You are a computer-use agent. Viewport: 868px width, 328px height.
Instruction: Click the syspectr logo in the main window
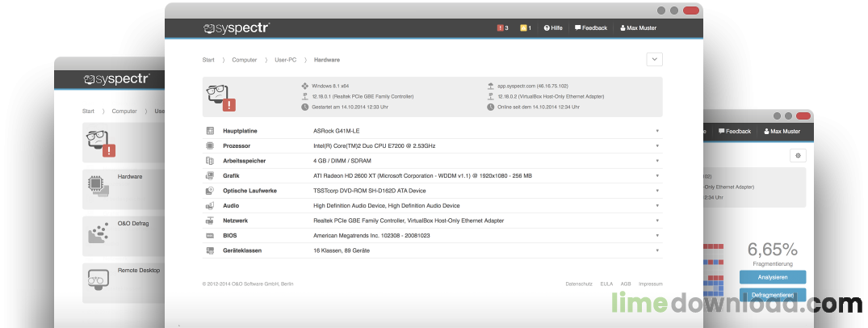[x=236, y=28]
